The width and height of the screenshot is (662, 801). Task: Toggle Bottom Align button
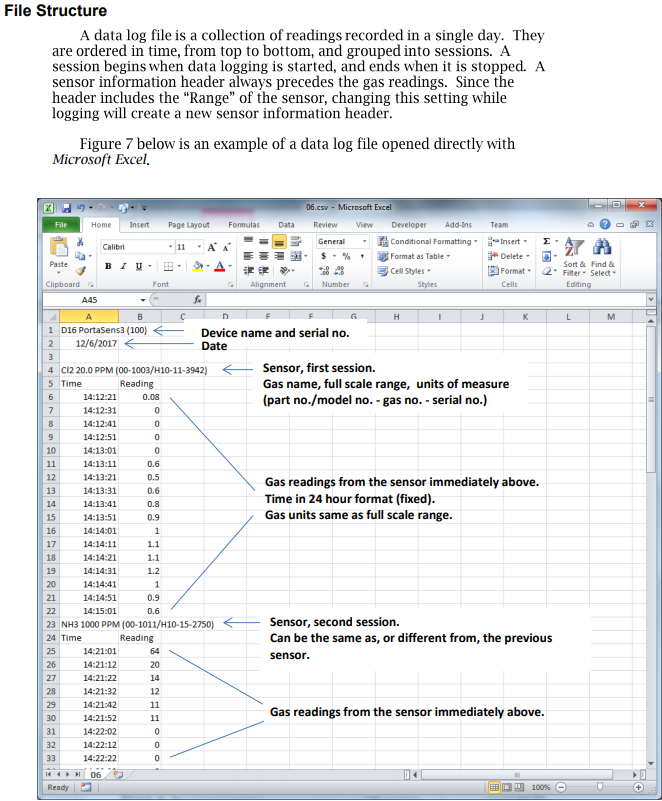pyautogui.click(x=279, y=241)
